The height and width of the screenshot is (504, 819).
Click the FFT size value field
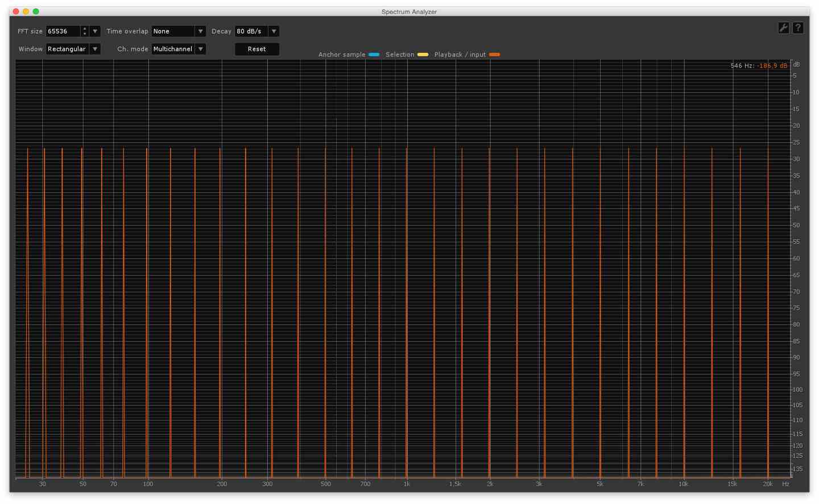pos(63,31)
